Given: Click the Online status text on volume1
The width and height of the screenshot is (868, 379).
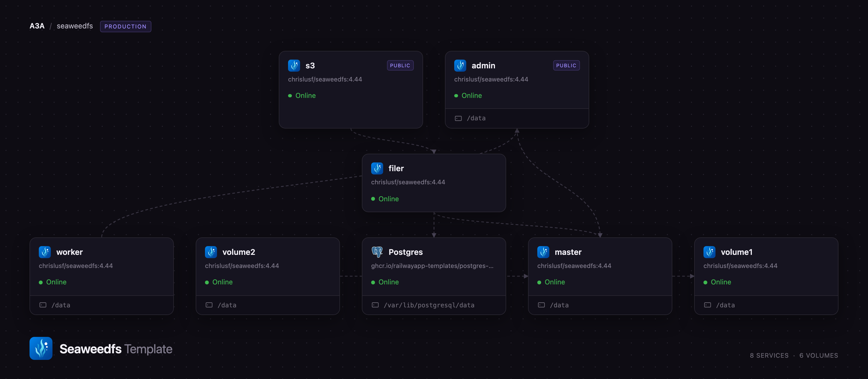Looking at the screenshot, I should click(x=721, y=282).
